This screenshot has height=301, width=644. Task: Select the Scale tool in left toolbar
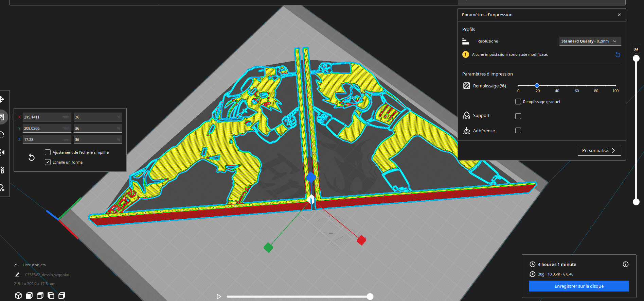pyautogui.click(x=2, y=117)
